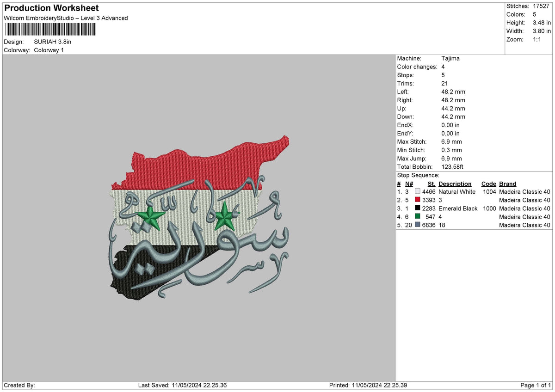
Task: Click the Stitches value 17527
Action: pos(542,6)
